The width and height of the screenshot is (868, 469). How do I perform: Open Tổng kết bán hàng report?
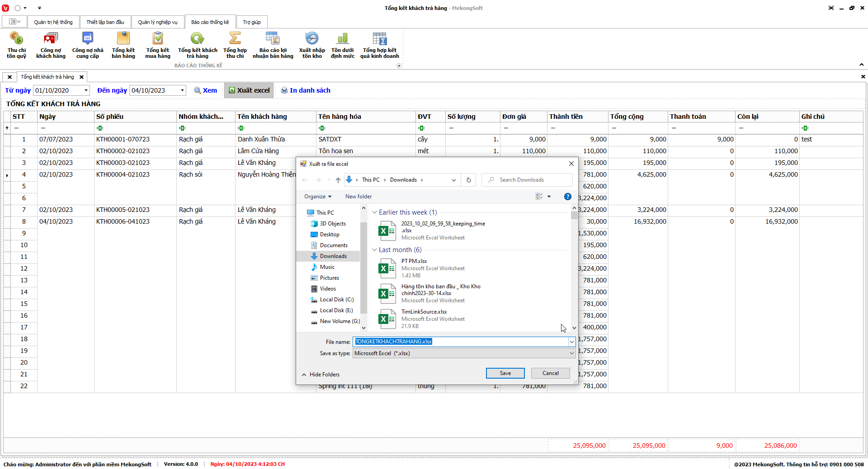coord(123,44)
